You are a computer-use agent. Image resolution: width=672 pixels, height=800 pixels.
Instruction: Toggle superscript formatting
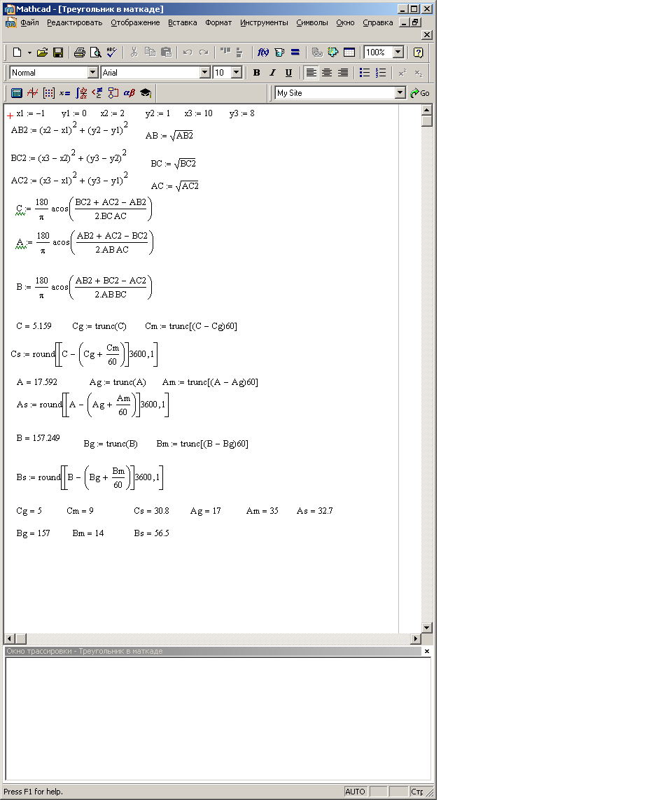402,73
